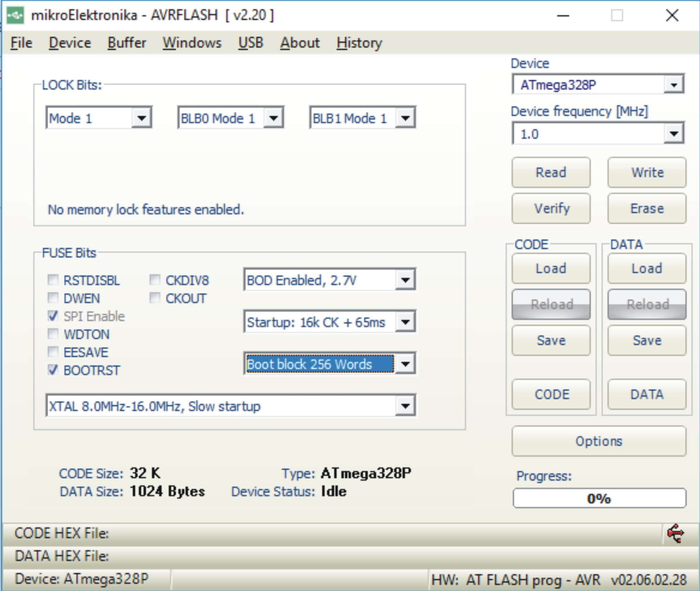Click the Verify button

pos(551,208)
